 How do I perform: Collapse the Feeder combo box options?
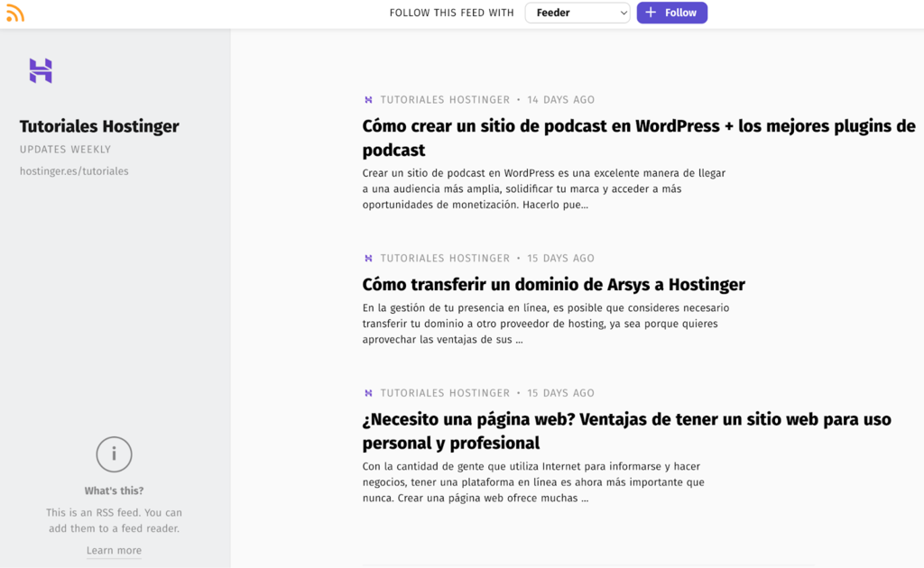pos(577,13)
